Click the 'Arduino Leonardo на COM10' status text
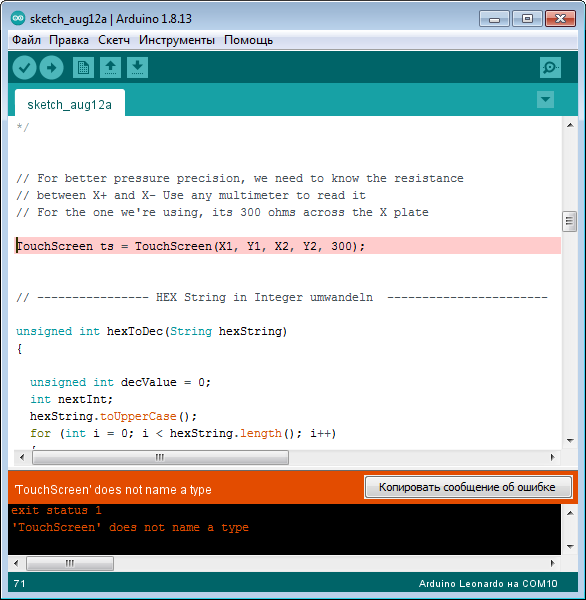Screen dimensions: 586x600 click(x=488, y=584)
